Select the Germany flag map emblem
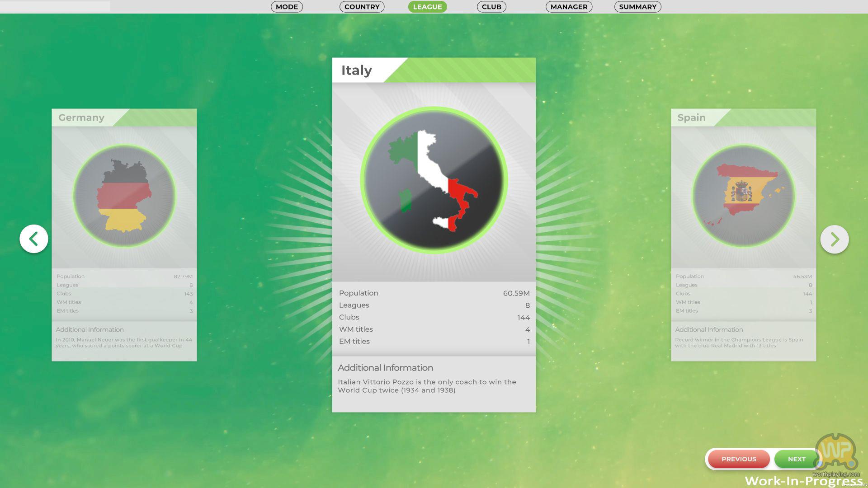The height and width of the screenshot is (488, 868). (x=124, y=196)
